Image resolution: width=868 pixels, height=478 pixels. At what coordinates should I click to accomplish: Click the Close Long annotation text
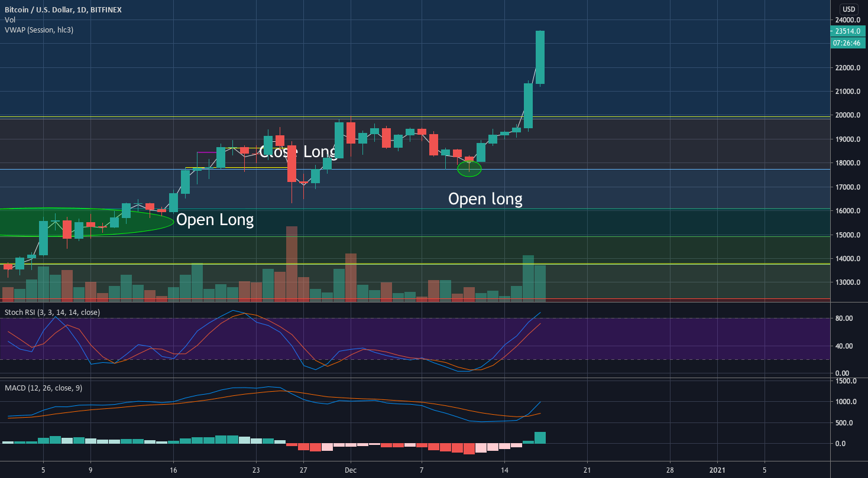[x=298, y=151]
